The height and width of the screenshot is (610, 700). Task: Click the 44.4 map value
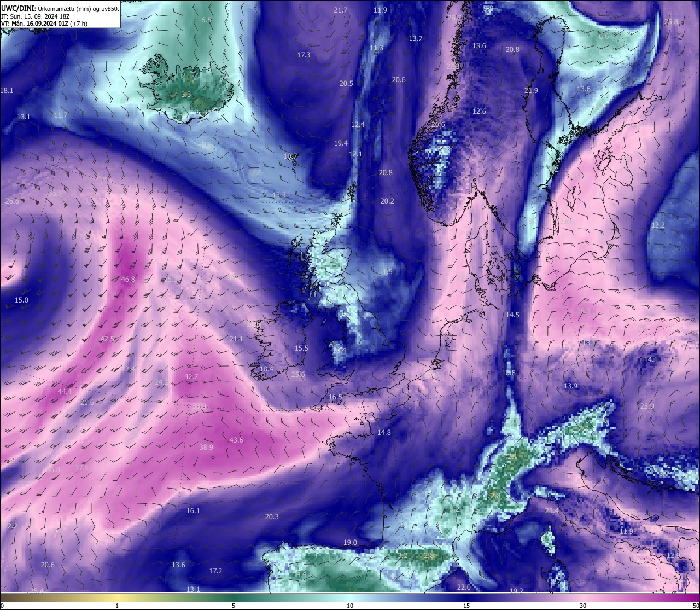pos(65,391)
